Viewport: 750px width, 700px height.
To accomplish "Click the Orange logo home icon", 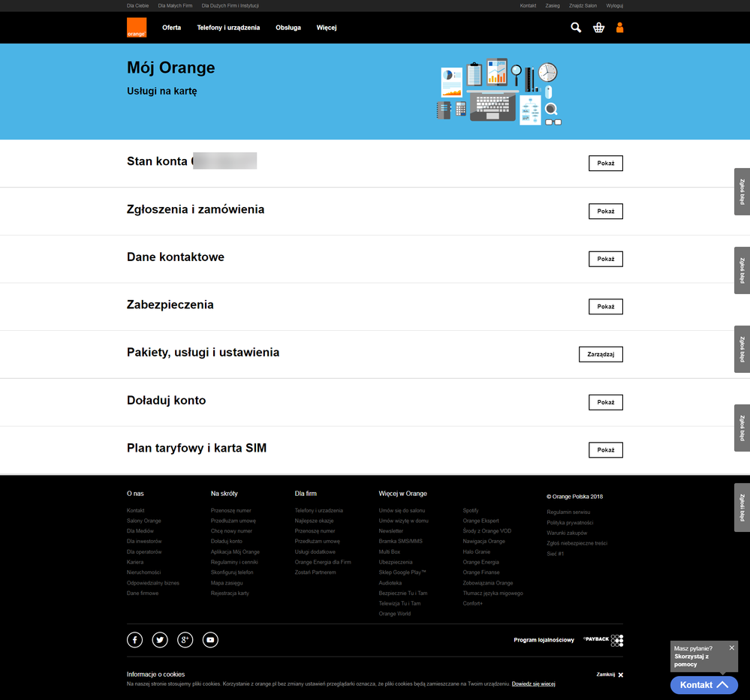I will pyautogui.click(x=137, y=27).
